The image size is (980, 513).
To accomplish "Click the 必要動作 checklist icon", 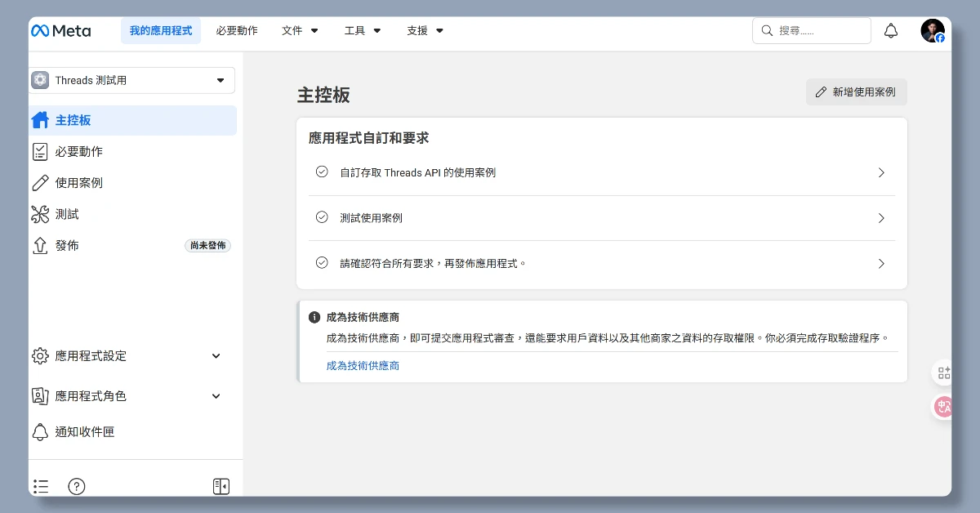I will [x=40, y=151].
